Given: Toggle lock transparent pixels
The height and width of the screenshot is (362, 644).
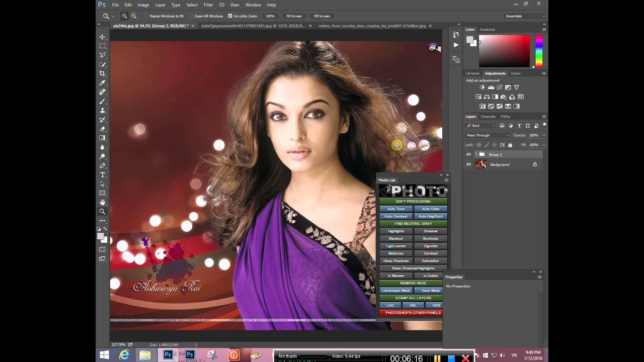Looking at the screenshot, I should 479,145.
